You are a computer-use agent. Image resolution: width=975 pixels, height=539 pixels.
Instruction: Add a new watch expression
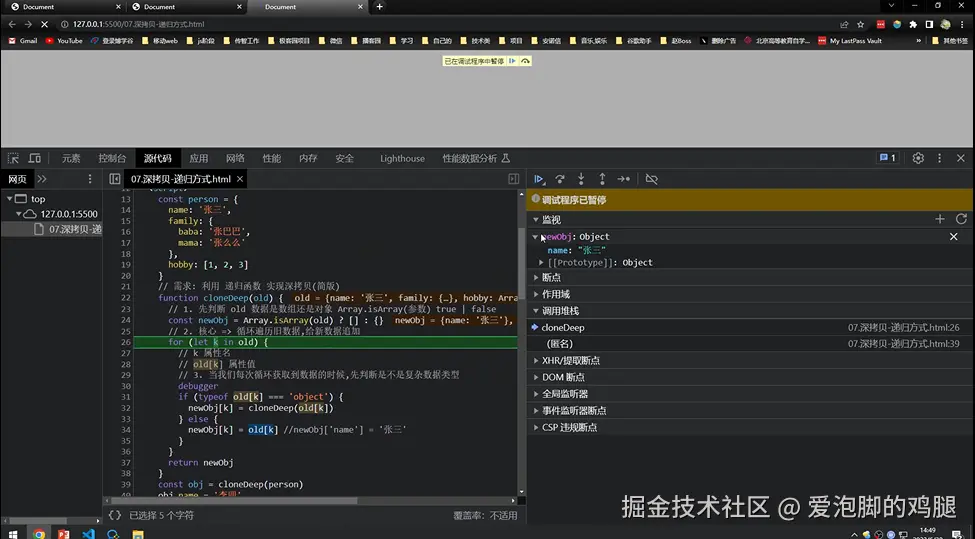click(940, 219)
